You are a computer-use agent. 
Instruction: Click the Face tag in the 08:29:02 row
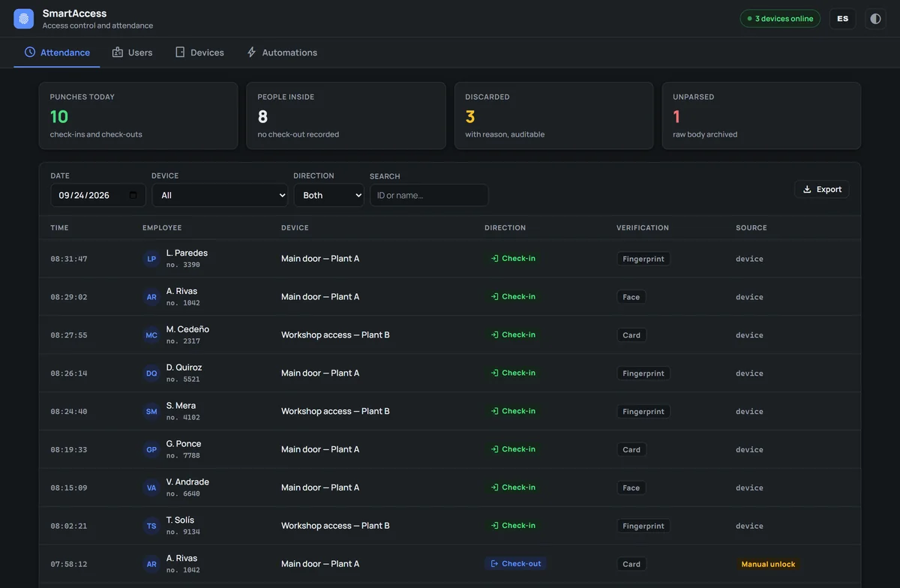[631, 297]
